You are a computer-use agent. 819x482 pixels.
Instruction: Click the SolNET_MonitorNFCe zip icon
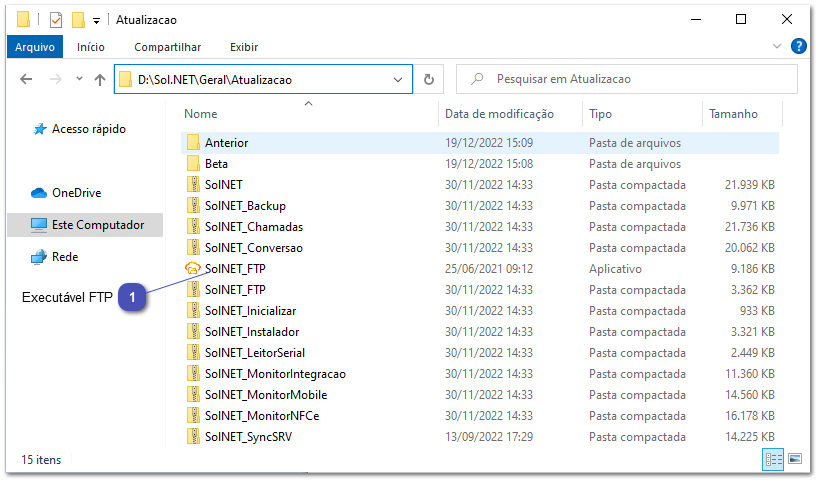(193, 415)
